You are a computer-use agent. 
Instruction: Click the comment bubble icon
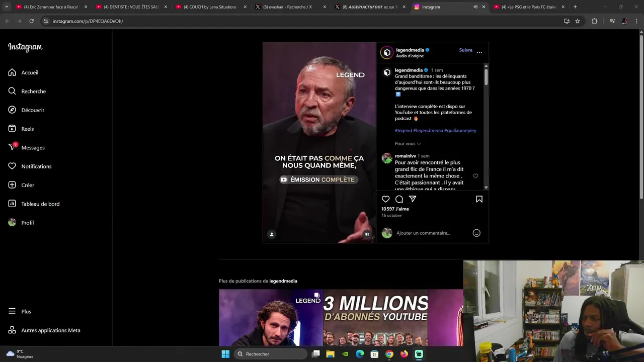point(399,199)
